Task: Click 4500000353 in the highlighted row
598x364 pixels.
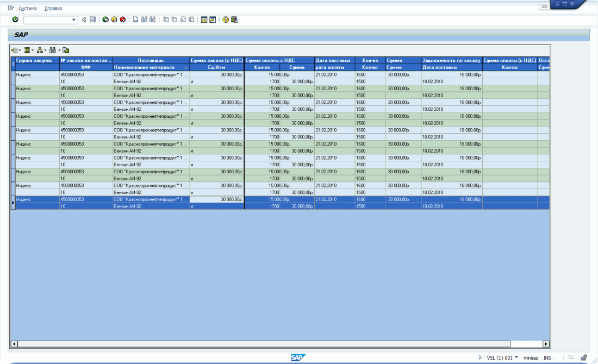Action: point(86,199)
